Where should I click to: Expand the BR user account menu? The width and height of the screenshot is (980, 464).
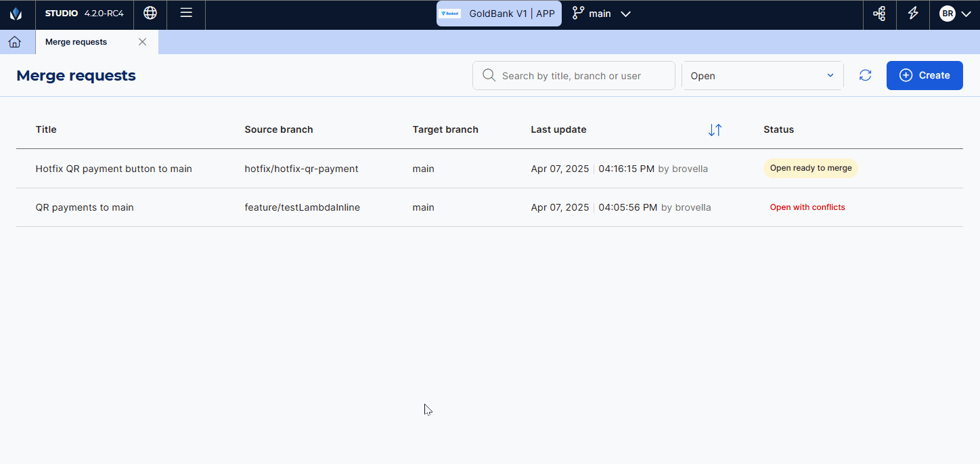pos(955,14)
